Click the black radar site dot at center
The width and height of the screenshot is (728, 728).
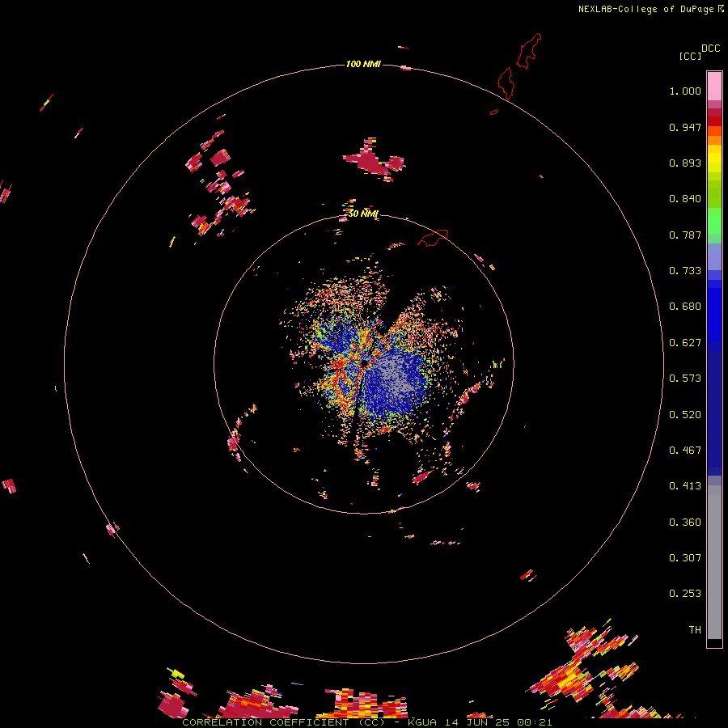click(x=364, y=363)
